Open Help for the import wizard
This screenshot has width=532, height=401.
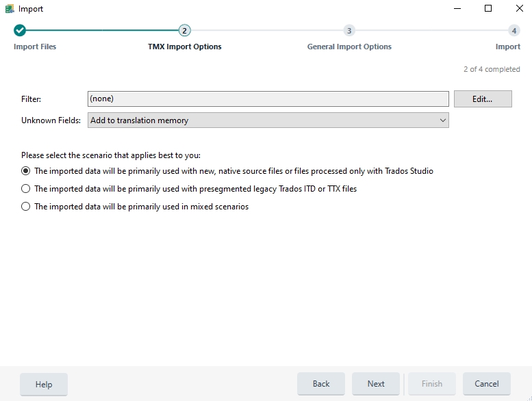(44, 384)
